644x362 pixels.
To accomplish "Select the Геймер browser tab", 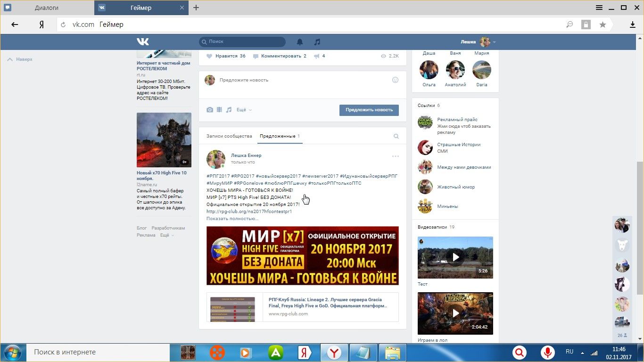I will coord(141,8).
